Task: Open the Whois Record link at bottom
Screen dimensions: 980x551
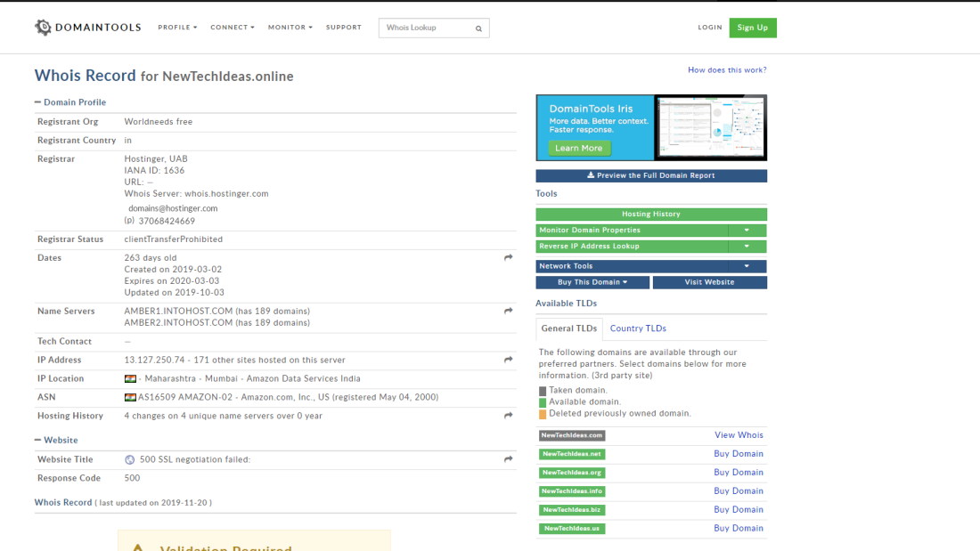Action: pyautogui.click(x=63, y=503)
